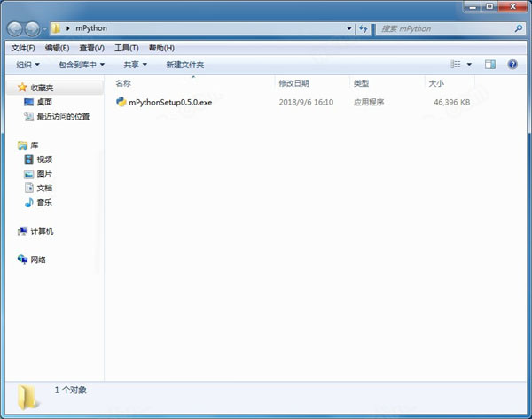Select mPythonSetup0.5.0.exe file

(x=170, y=103)
